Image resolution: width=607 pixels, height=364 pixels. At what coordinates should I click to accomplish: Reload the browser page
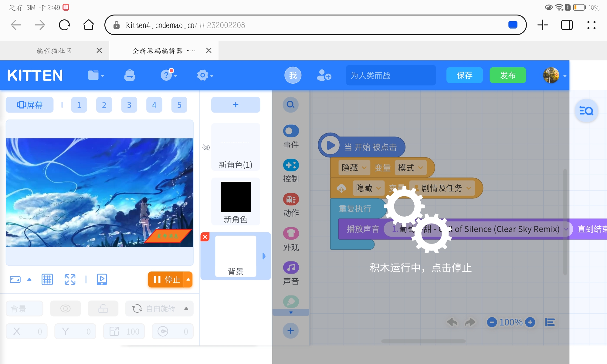tap(64, 25)
